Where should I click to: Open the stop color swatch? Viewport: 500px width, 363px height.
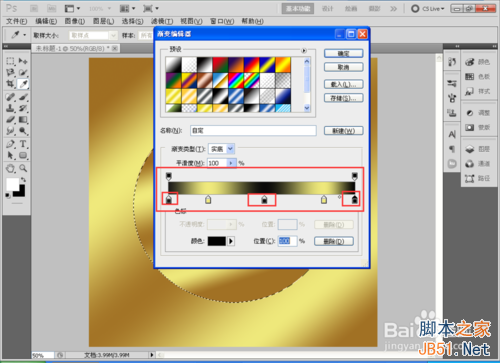tap(217, 241)
